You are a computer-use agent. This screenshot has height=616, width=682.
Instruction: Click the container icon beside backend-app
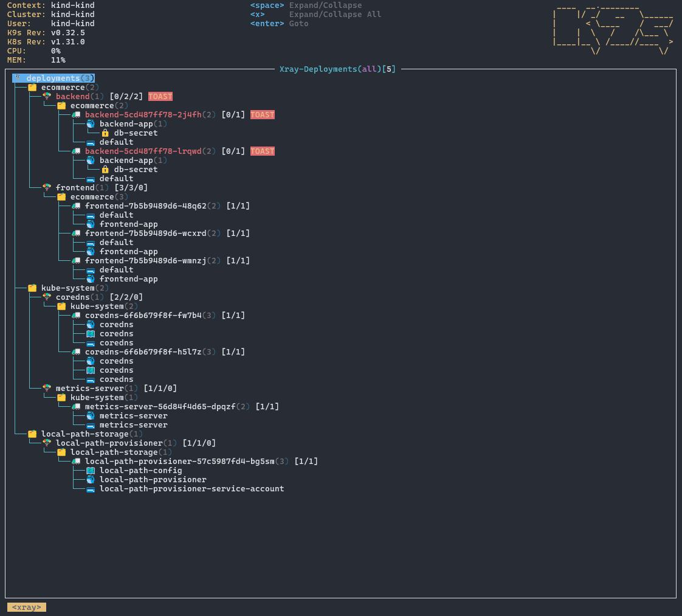(91, 123)
